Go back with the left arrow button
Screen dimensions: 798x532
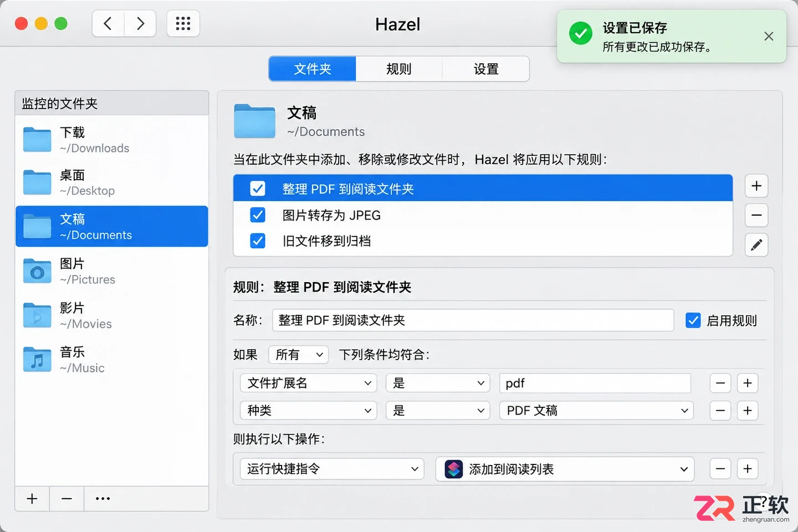pos(108,24)
